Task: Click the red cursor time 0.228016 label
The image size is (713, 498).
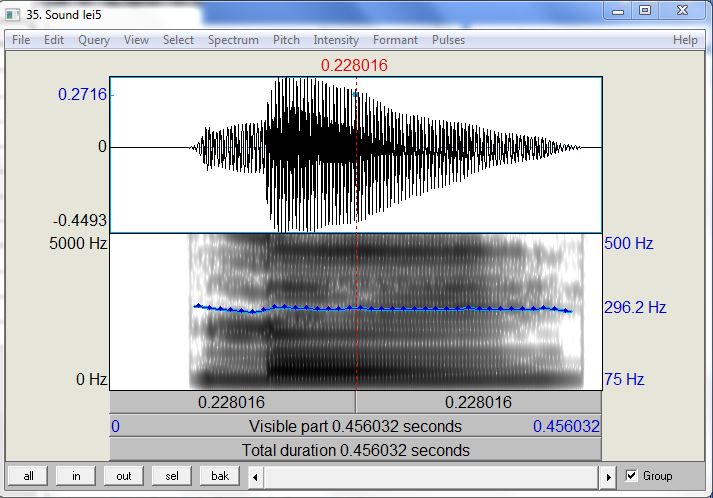Action: [354, 65]
